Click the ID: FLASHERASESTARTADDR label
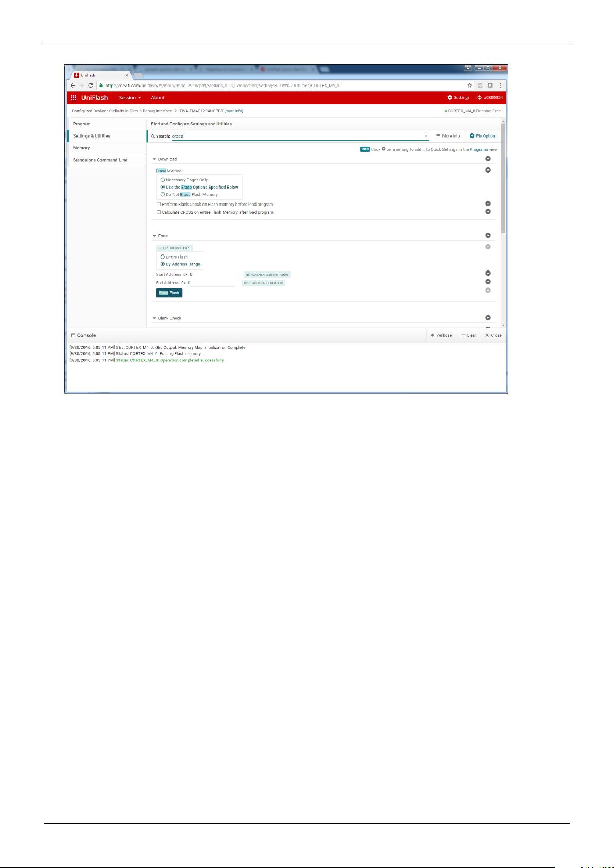Viewport: 614px width, 868px height. pyautogui.click(x=267, y=275)
